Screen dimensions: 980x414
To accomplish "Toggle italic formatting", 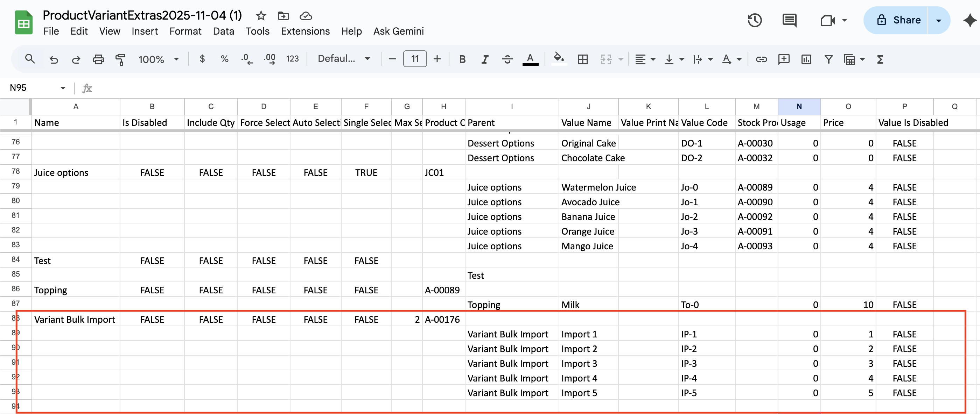I will (x=485, y=59).
